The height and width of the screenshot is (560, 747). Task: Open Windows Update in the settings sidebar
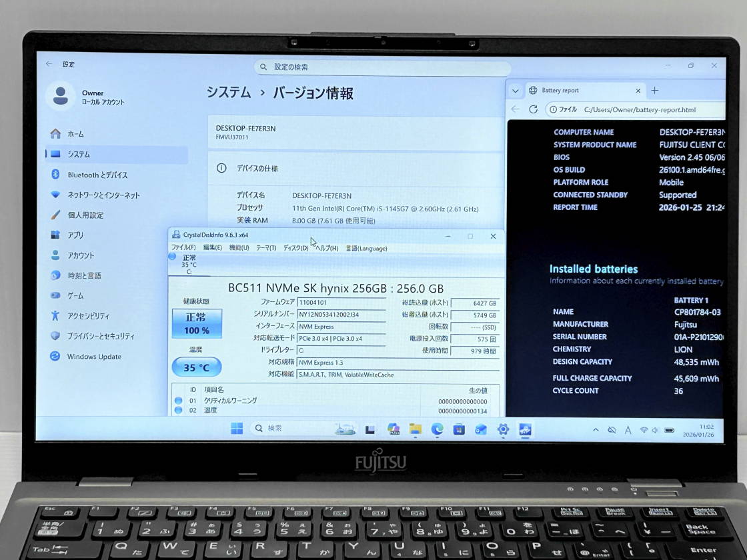tap(94, 357)
